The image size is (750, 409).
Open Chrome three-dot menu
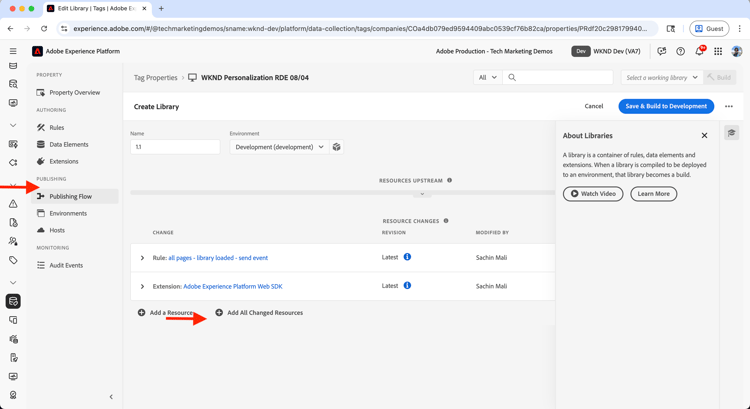739,29
